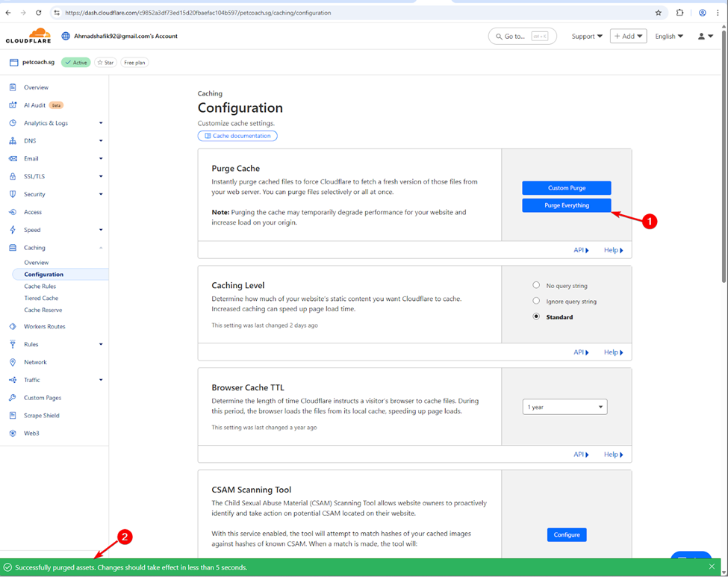Open the Add dropdown
Screen dimensions: 728x577
[x=628, y=37]
